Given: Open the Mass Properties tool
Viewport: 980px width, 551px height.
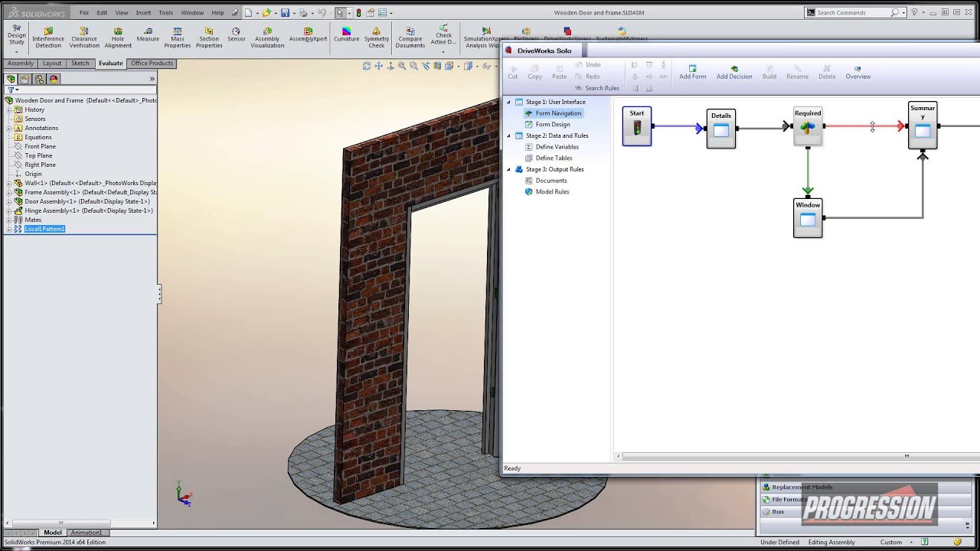Looking at the screenshot, I should (x=177, y=37).
